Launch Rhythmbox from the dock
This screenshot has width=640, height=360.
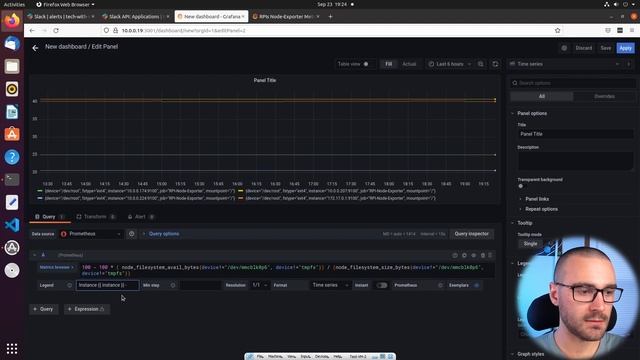point(12,89)
